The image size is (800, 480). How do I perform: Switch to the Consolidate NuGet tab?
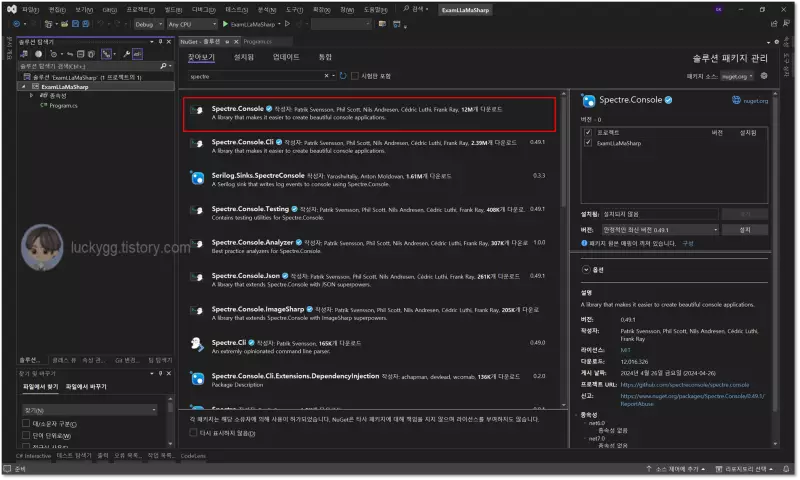pyautogui.click(x=325, y=57)
